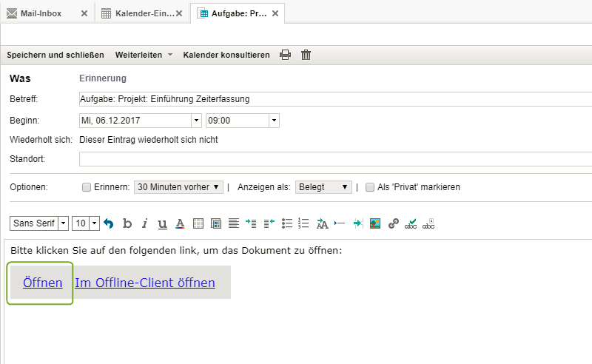Click the print icon in toolbar
The height and width of the screenshot is (364, 592).
coord(285,55)
